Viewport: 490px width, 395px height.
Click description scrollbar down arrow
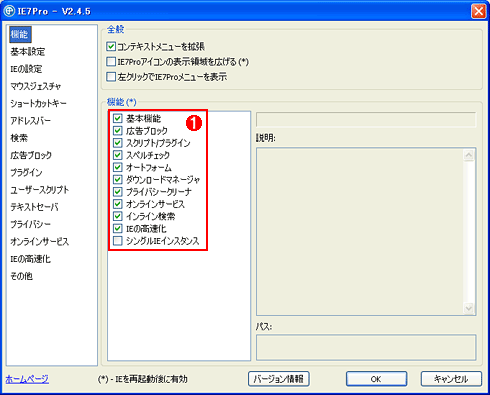[469, 308]
